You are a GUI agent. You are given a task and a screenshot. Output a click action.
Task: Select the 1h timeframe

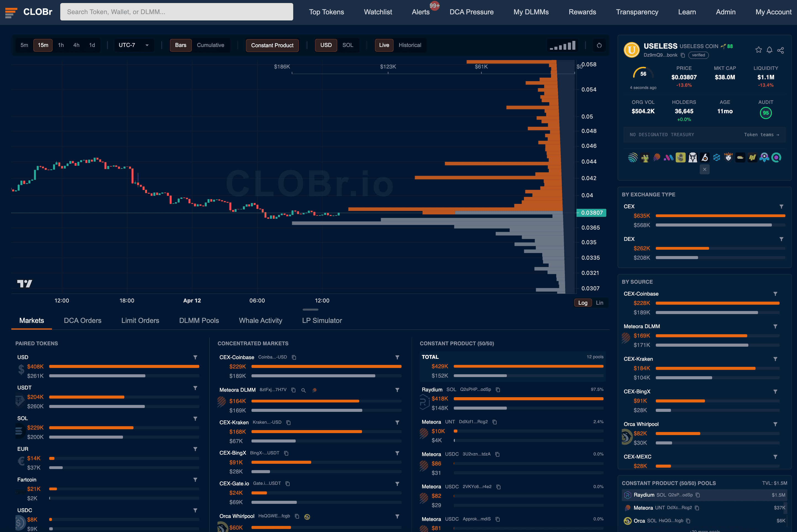[x=61, y=45]
